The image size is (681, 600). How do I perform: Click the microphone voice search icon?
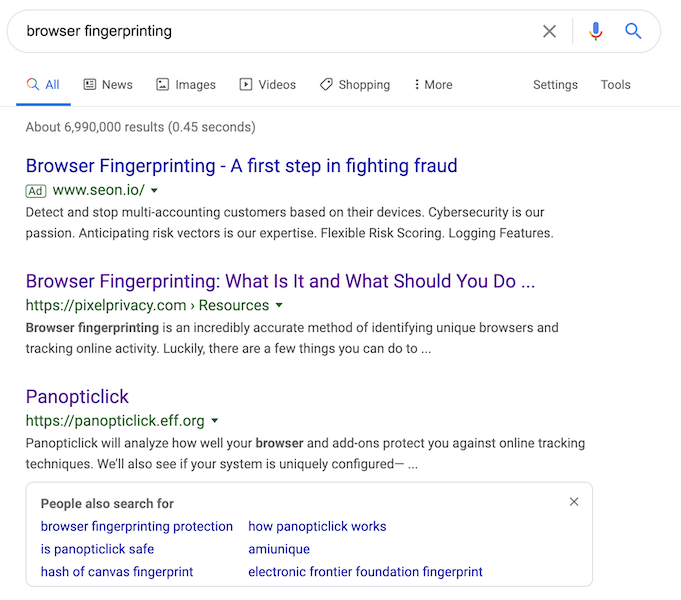pos(596,31)
